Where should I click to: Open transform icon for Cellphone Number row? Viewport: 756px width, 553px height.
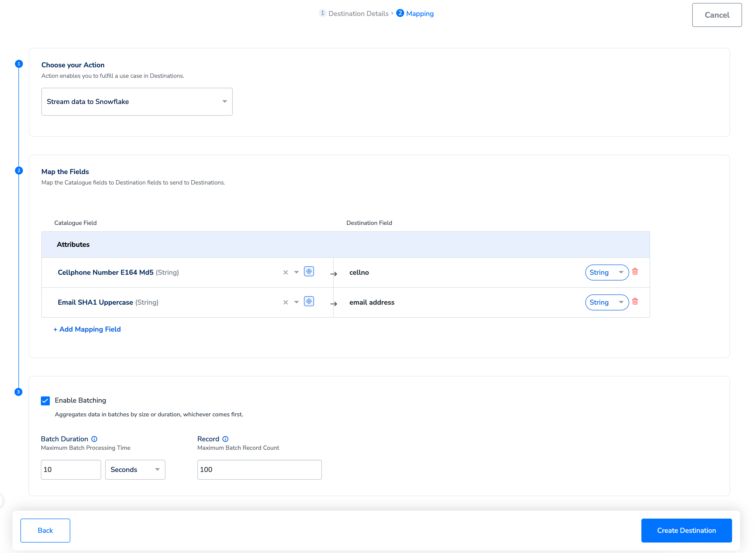tap(309, 271)
